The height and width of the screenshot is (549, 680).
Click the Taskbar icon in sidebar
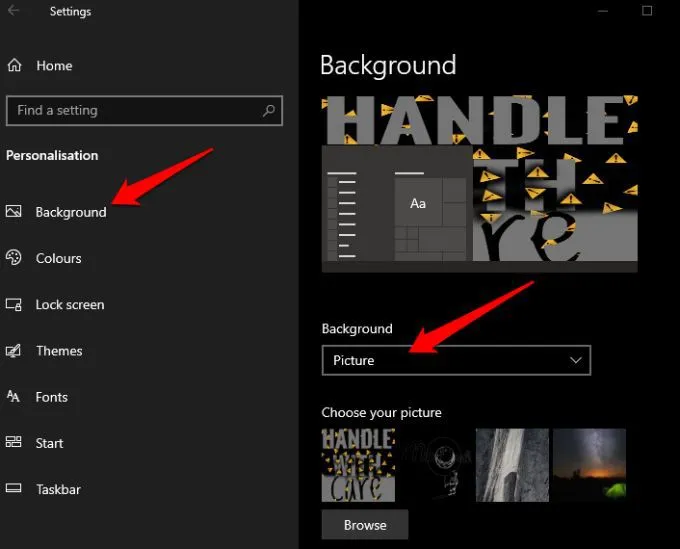(x=13, y=488)
